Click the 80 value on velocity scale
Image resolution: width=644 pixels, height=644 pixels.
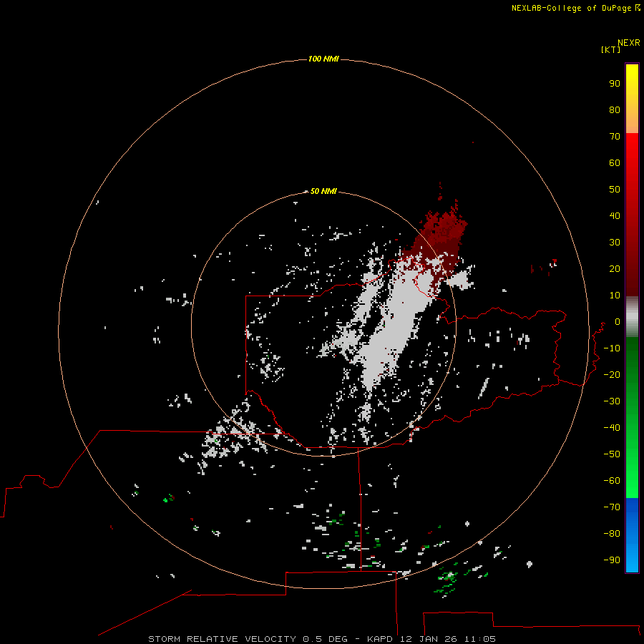pos(615,109)
